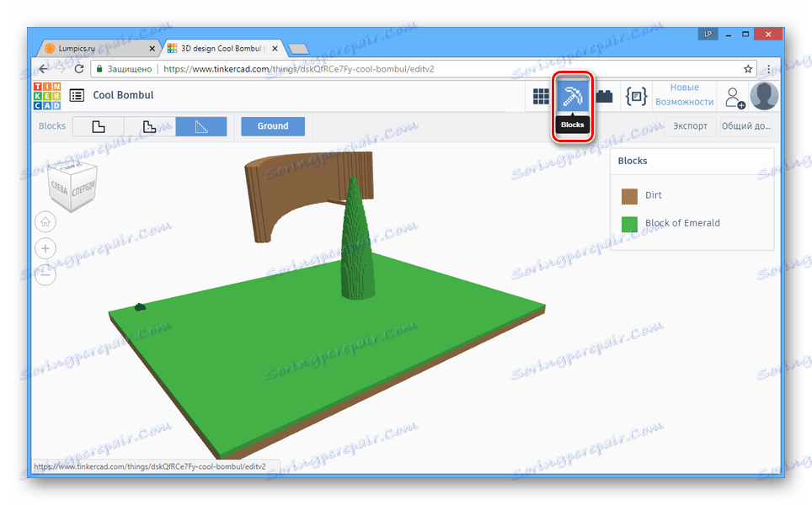Click the Dirt color swatch
The width and height of the screenshot is (812, 505).
(x=629, y=196)
